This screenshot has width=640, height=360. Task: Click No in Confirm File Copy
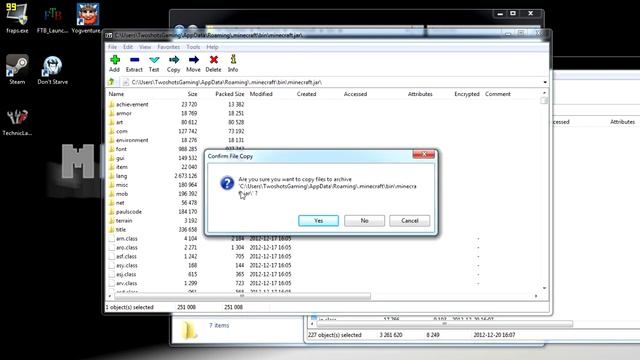click(364, 221)
